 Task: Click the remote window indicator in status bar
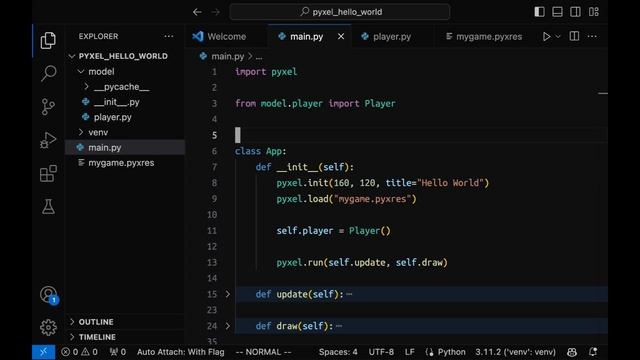coord(43,352)
